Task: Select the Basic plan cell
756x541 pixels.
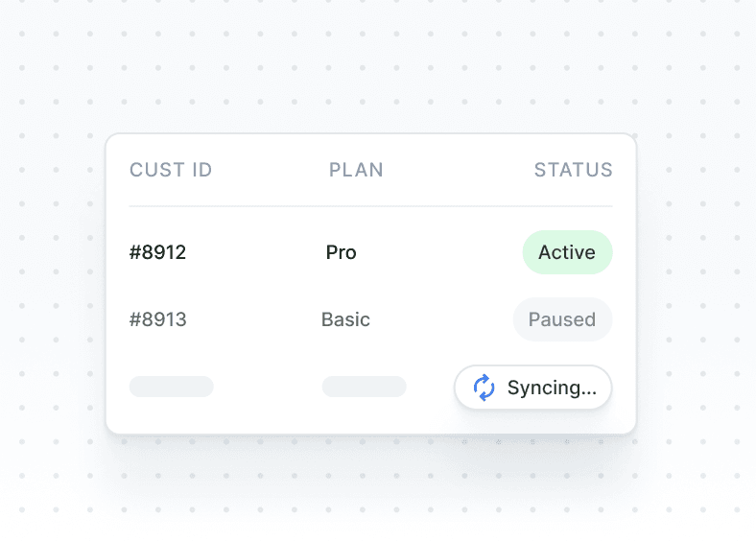Action: [x=345, y=320]
